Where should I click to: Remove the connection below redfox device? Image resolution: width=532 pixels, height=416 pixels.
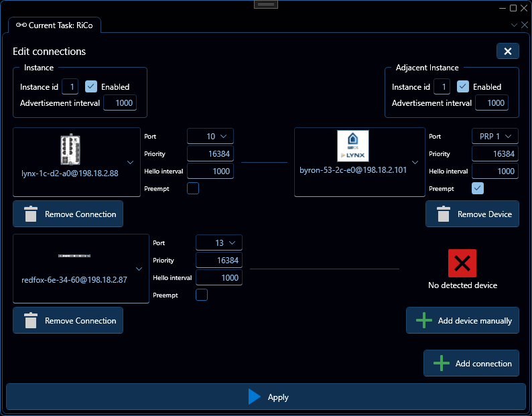coord(68,320)
